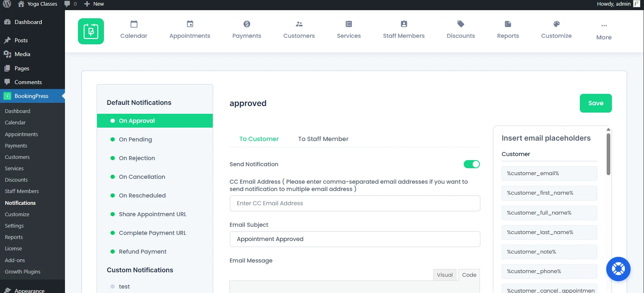
Task: Open Calendar in the sidebar submenu
Action: [15, 122]
